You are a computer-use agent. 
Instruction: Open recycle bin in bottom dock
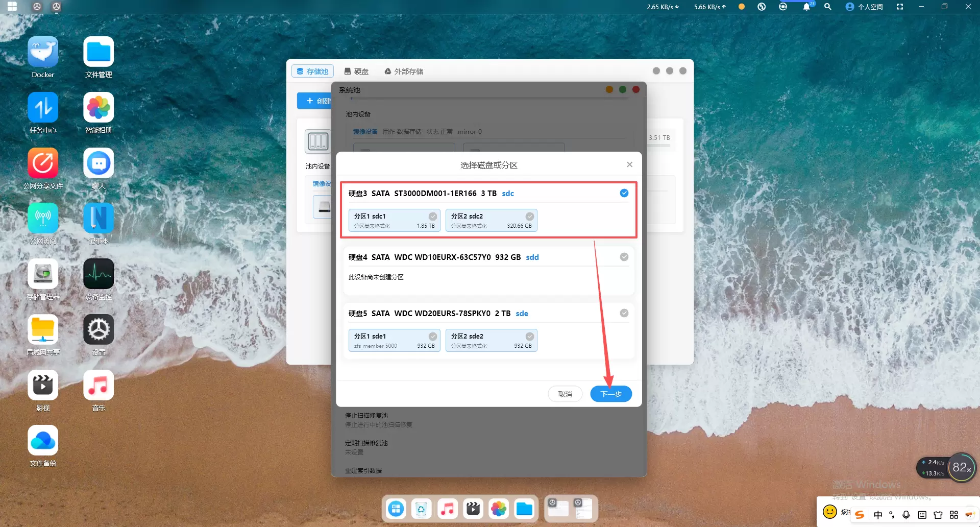(421, 509)
